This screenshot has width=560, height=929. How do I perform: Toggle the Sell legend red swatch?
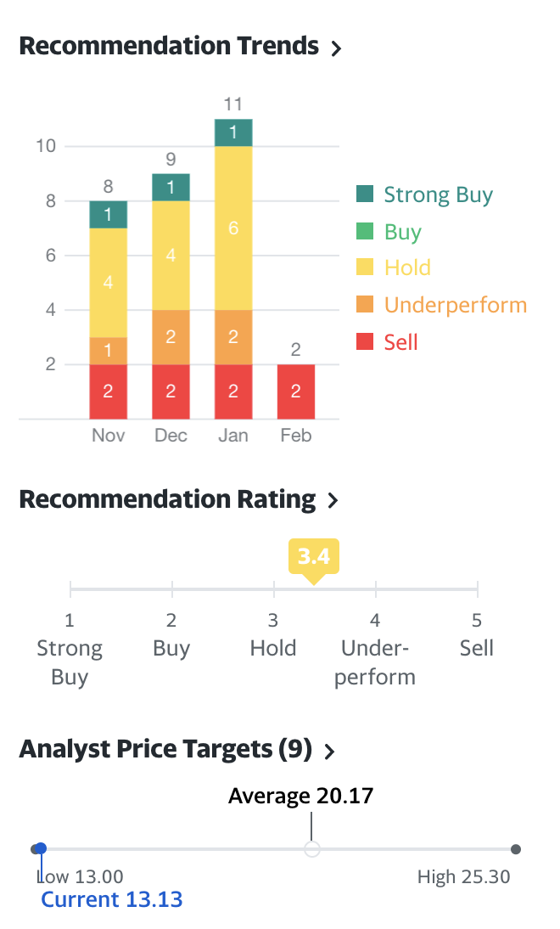click(365, 342)
